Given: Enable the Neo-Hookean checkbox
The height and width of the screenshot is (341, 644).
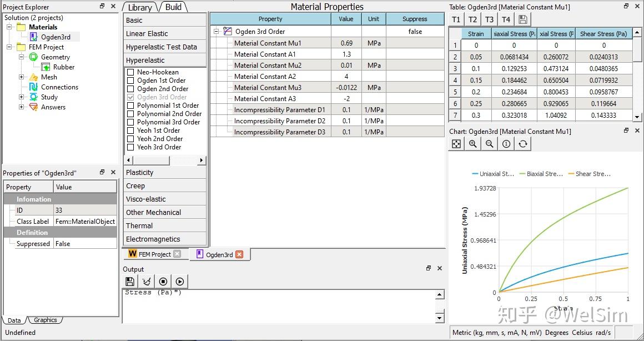Looking at the screenshot, I should [x=130, y=72].
